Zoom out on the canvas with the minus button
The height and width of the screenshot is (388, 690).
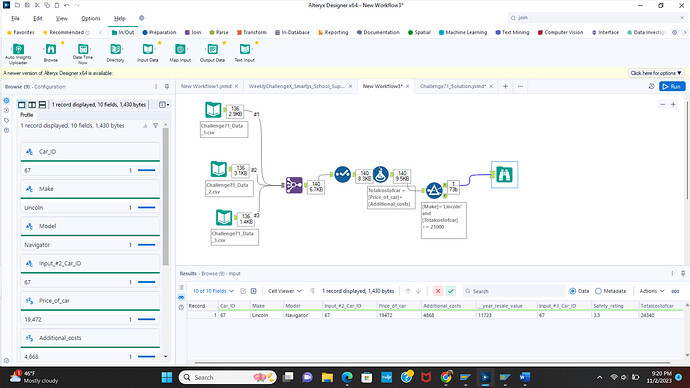(663, 104)
